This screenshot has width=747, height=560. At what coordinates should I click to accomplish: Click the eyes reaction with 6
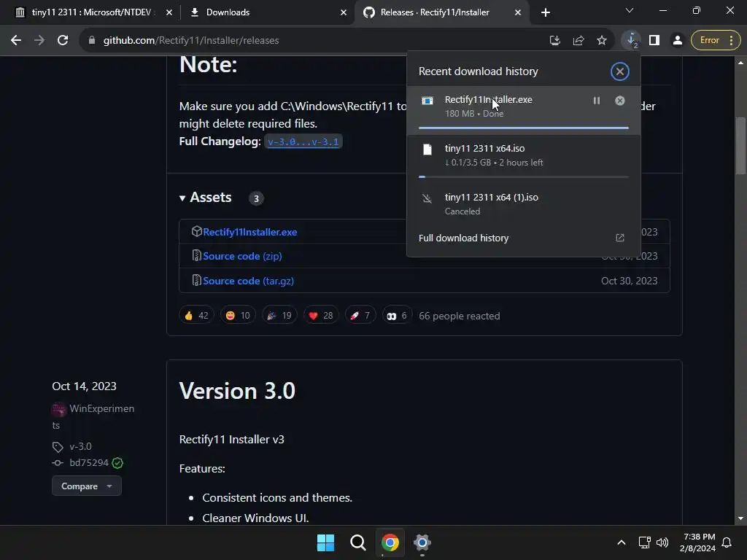397,315
